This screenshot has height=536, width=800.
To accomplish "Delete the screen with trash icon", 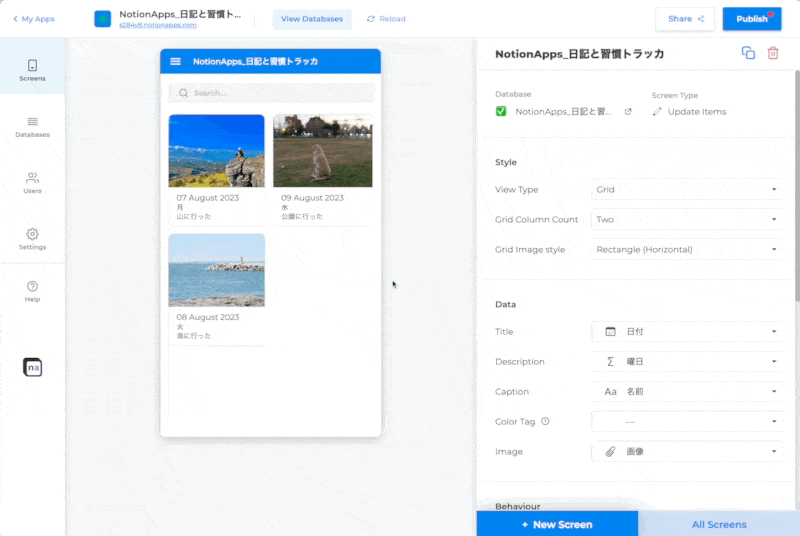I will 772,53.
